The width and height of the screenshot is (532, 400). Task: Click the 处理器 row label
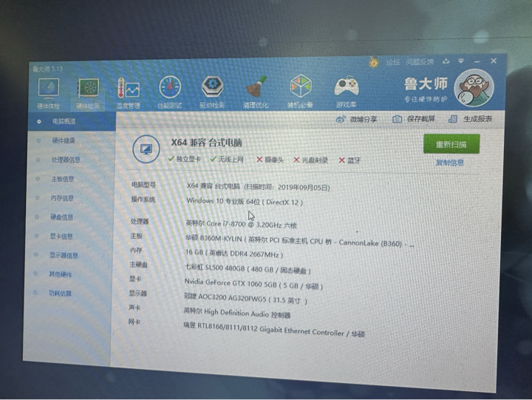pyautogui.click(x=140, y=221)
